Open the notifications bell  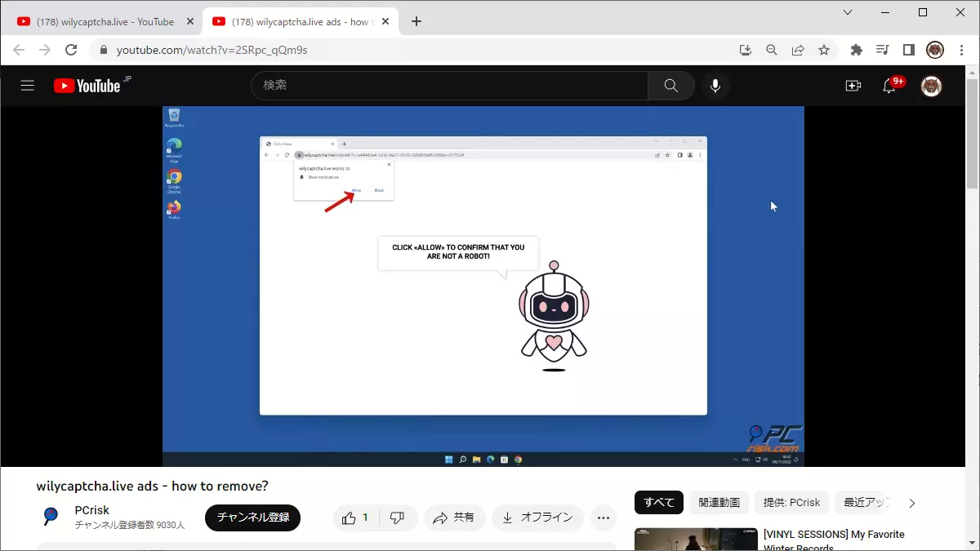click(x=889, y=86)
